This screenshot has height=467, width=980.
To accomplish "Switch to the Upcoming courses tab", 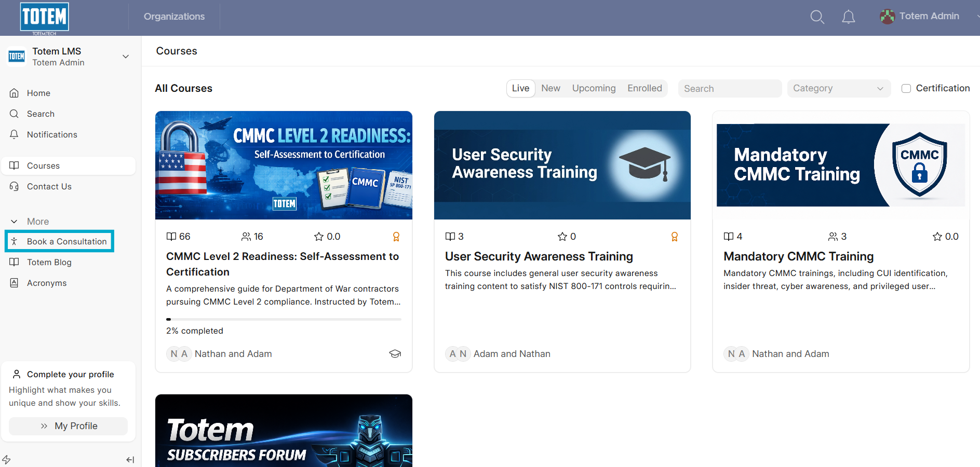I will click(x=594, y=88).
